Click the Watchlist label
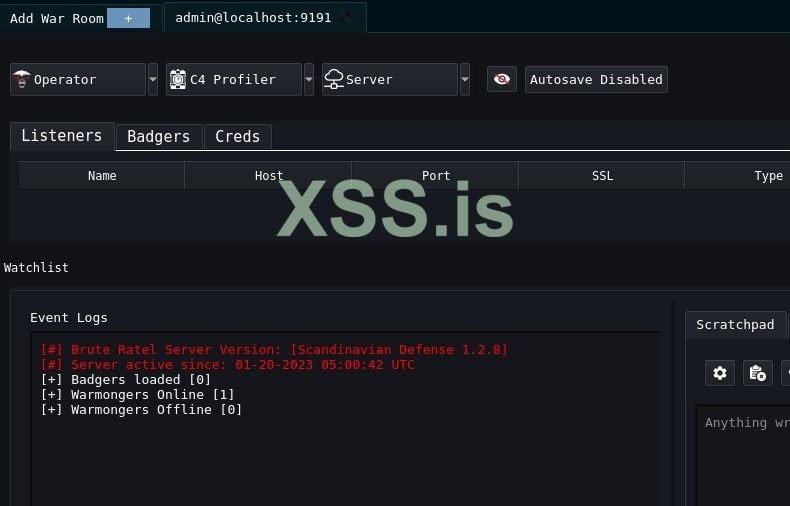This screenshot has width=790, height=506. [x=36, y=268]
